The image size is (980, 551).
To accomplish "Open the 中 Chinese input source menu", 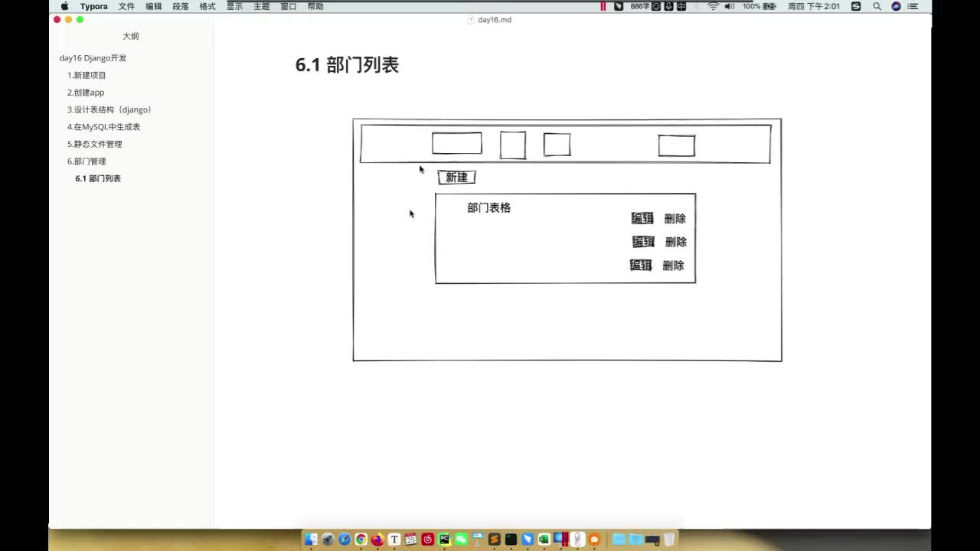I will point(681,6).
